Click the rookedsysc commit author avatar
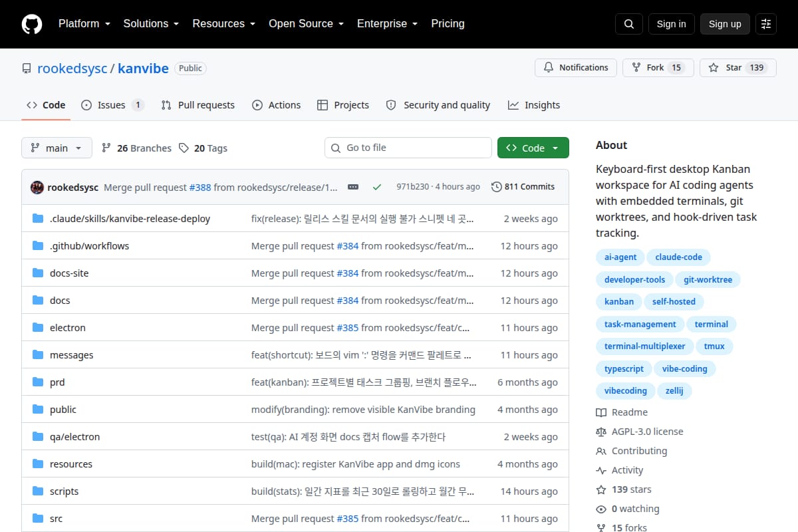The height and width of the screenshot is (532, 798). point(37,187)
